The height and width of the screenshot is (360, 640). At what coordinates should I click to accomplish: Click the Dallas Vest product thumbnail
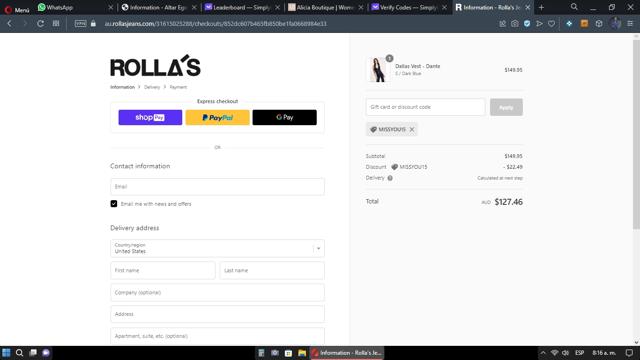(378, 70)
